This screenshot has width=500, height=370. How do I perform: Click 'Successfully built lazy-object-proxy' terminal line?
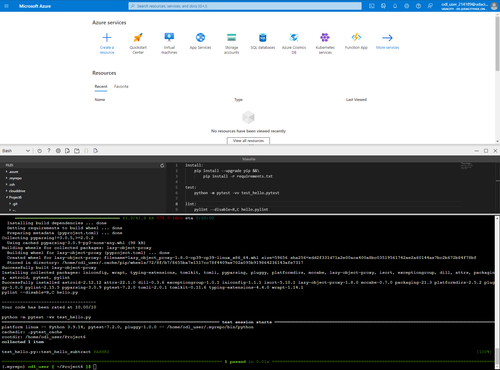tap(49, 268)
